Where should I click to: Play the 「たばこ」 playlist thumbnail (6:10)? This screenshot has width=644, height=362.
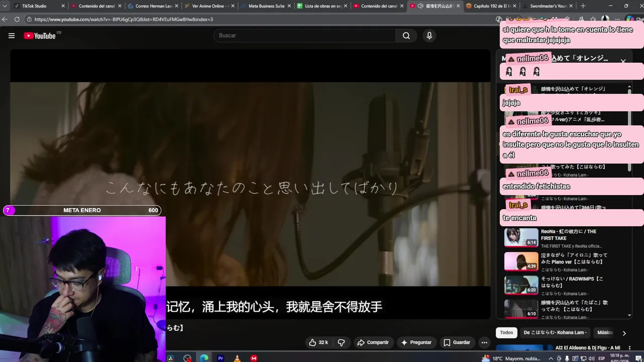[x=521, y=308]
